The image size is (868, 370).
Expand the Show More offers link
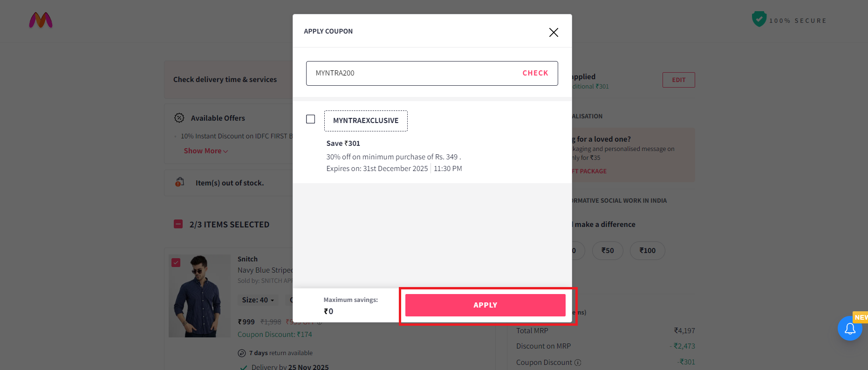[x=205, y=151]
